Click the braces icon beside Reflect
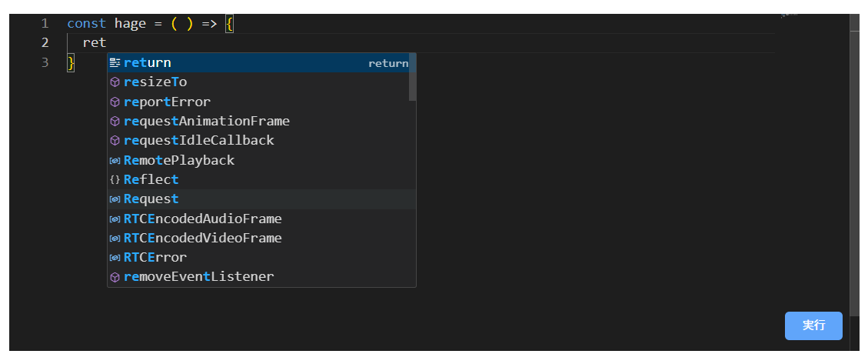The height and width of the screenshot is (364, 868). [115, 179]
